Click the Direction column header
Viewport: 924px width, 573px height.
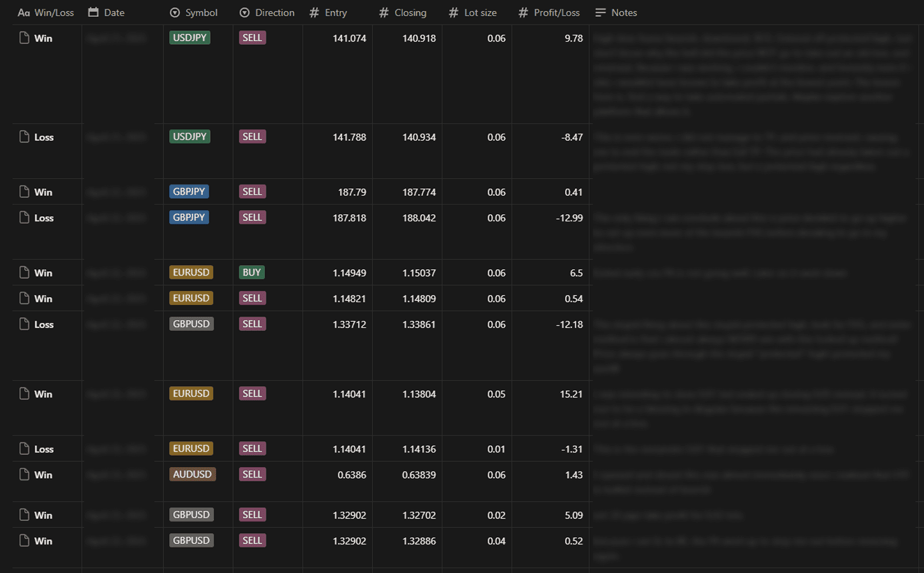click(267, 13)
